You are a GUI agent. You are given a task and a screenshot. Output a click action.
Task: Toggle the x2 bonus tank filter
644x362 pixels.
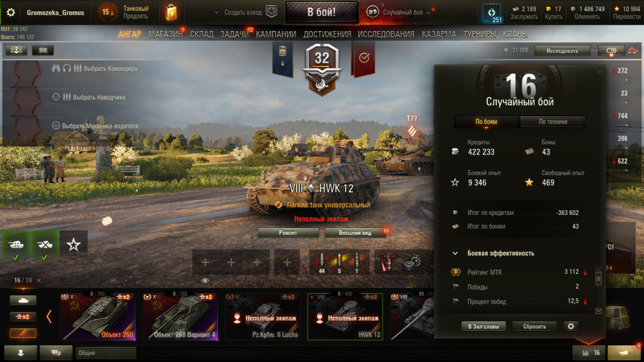23,317
